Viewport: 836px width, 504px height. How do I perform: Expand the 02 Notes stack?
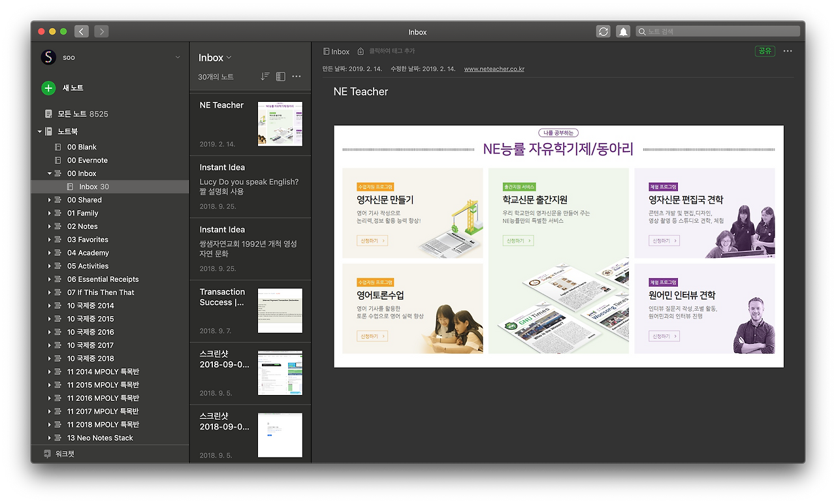50,227
